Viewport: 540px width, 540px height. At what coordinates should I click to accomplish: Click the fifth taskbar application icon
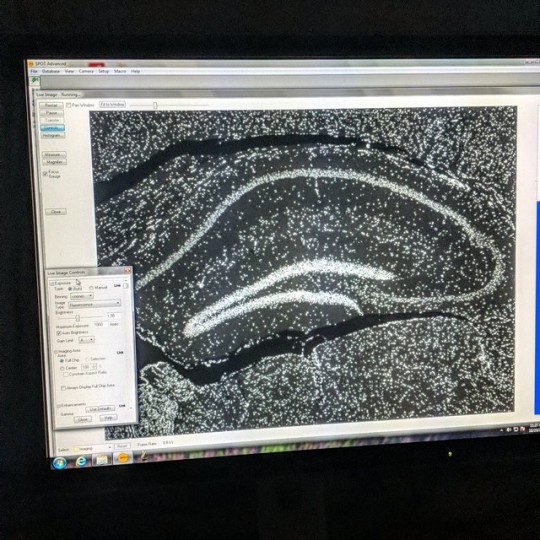pos(144,456)
